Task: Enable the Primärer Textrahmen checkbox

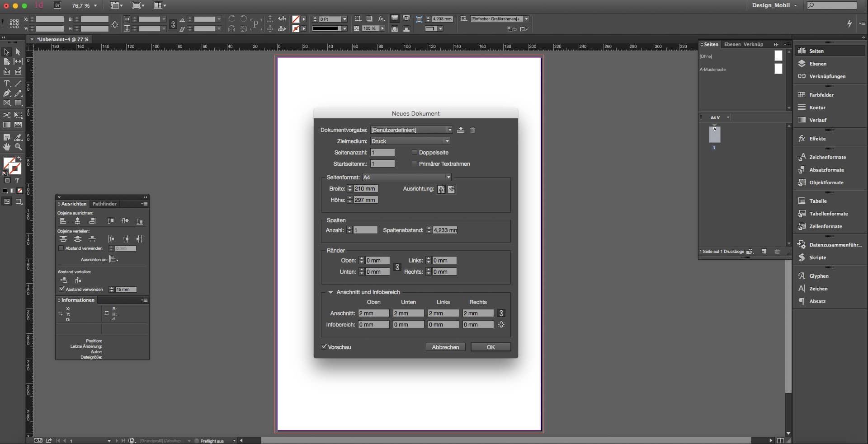Action: 414,164
